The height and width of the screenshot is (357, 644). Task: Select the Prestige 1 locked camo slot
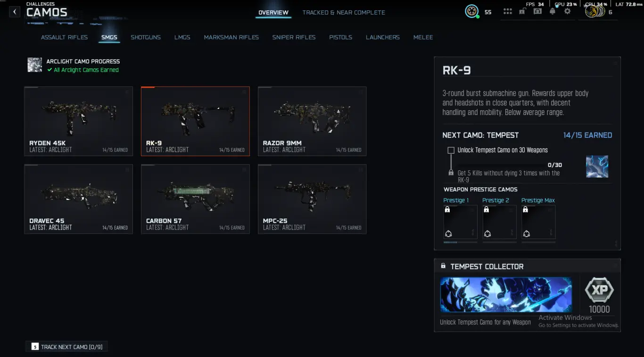(460, 222)
